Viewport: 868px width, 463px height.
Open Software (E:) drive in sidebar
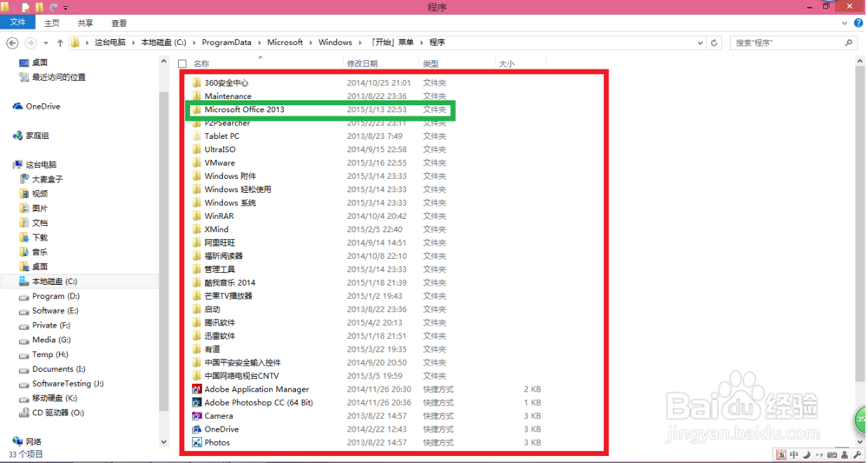click(49, 311)
